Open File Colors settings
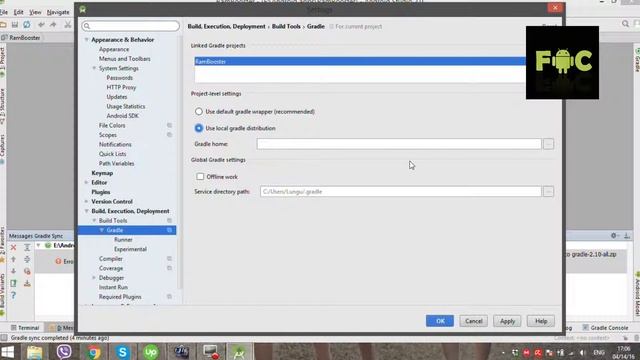 coord(112,125)
